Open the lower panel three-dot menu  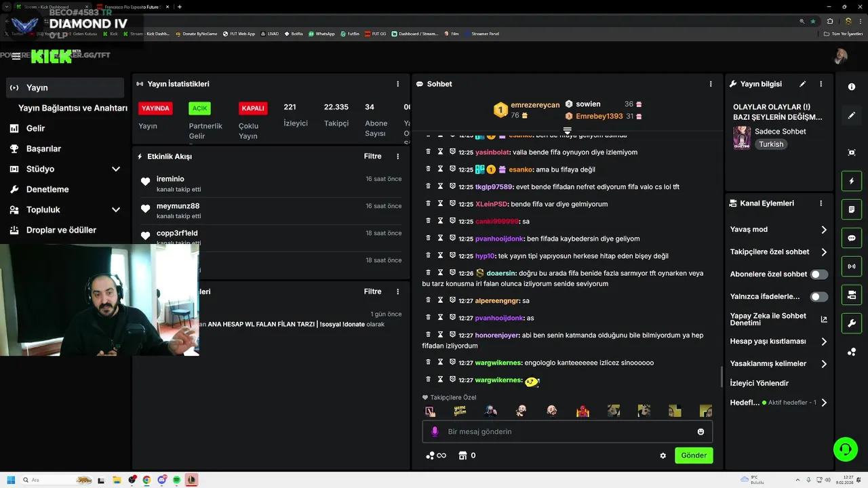[x=398, y=291]
